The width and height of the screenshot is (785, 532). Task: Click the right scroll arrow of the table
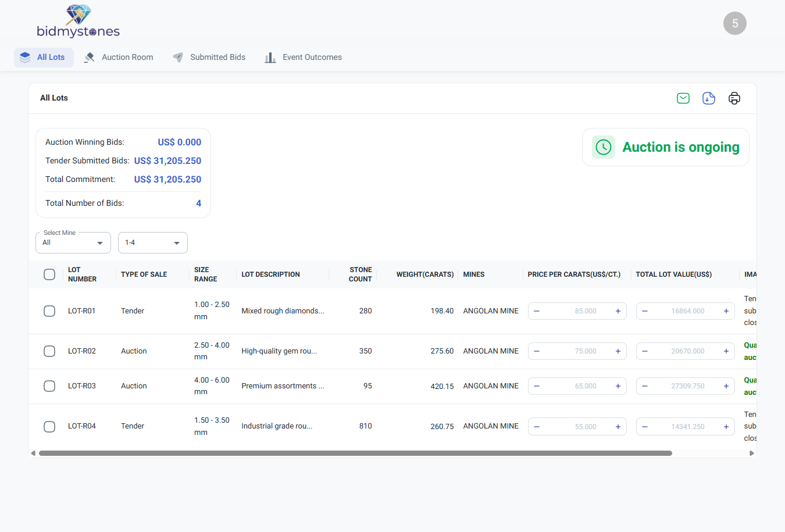(752, 453)
